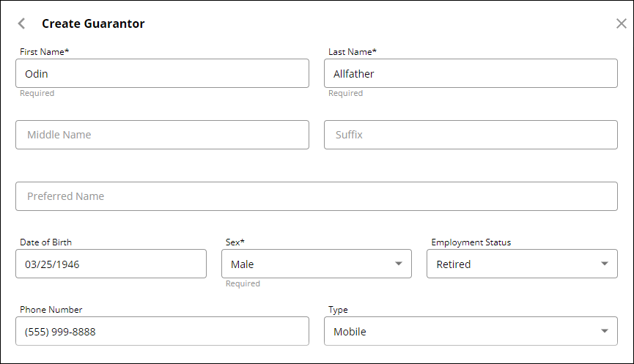The height and width of the screenshot is (364, 634).
Task: Select the Last Name field containing Allfather
Action: 471,73
